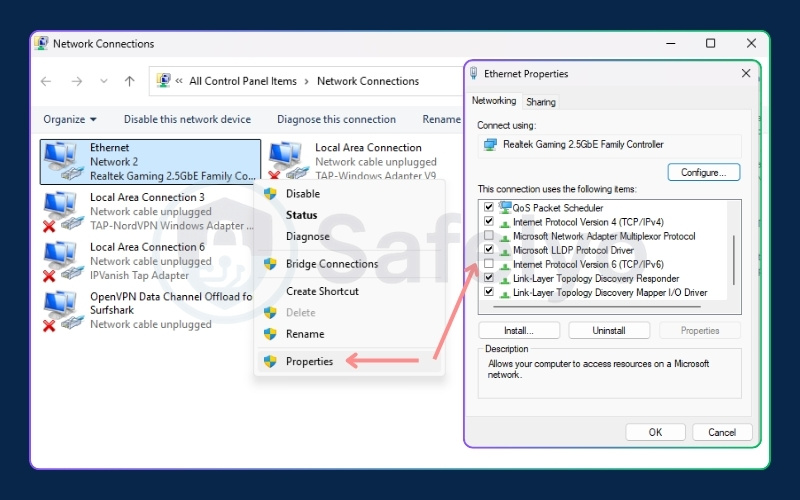Screen dimensions: 800x500
Task: Click the items list horizontal scrollbar
Action: coord(597,307)
